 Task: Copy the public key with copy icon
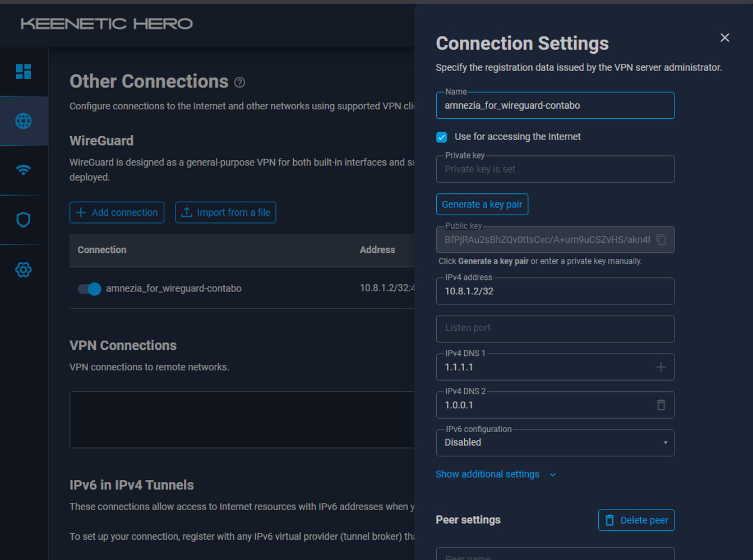tap(661, 240)
